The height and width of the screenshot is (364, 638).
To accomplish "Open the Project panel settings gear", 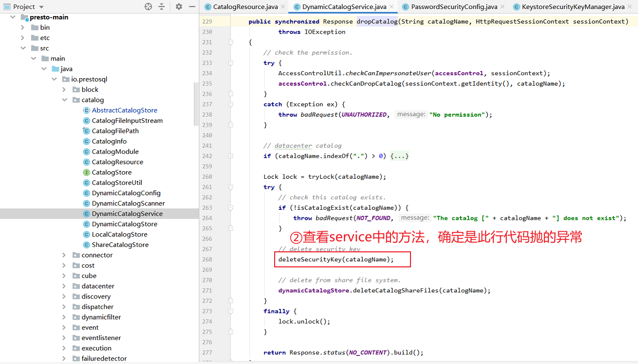I will [178, 8].
